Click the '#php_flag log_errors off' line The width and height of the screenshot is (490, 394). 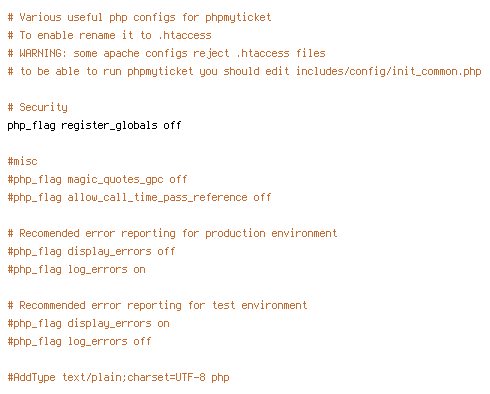(x=79, y=342)
